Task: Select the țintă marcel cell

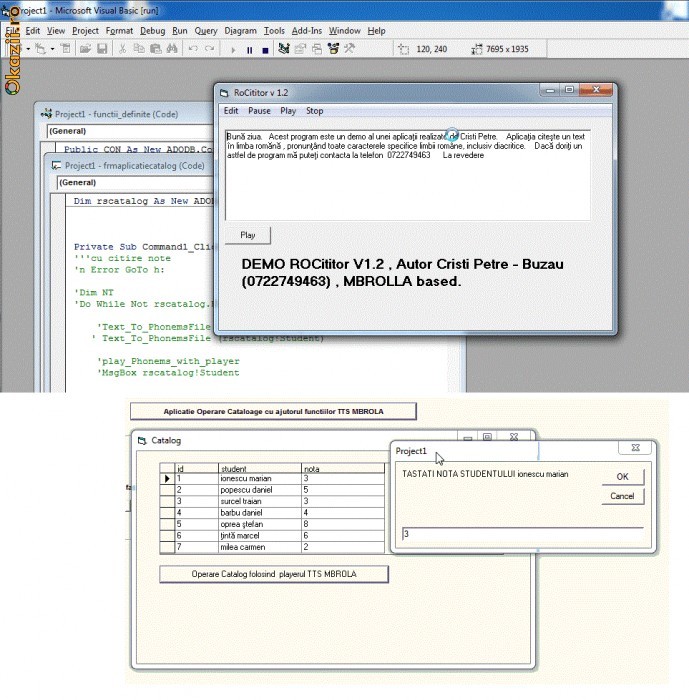Action: pyautogui.click(x=260, y=535)
